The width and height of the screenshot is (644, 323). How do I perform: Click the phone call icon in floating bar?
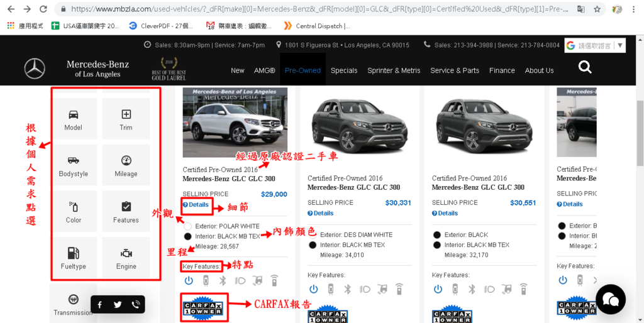coord(136,305)
